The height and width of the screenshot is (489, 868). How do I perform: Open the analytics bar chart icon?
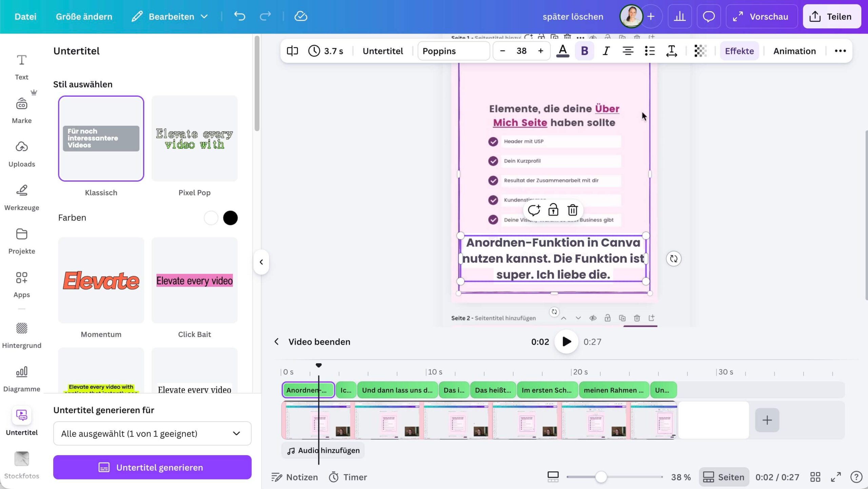pyautogui.click(x=679, y=16)
